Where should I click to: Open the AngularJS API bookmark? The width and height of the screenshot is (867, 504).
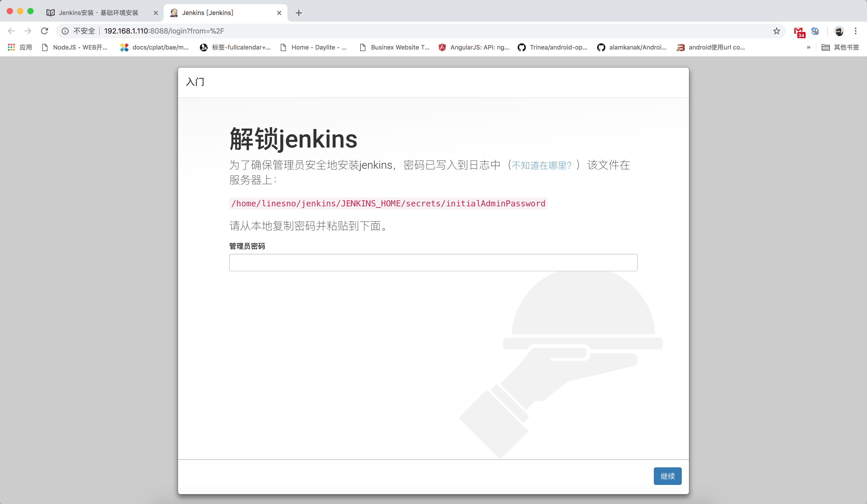click(475, 47)
